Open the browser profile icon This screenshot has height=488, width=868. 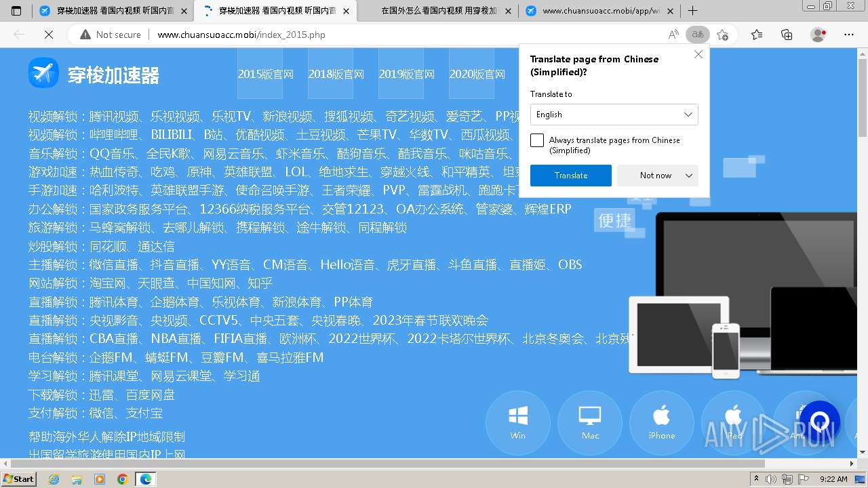point(818,35)
